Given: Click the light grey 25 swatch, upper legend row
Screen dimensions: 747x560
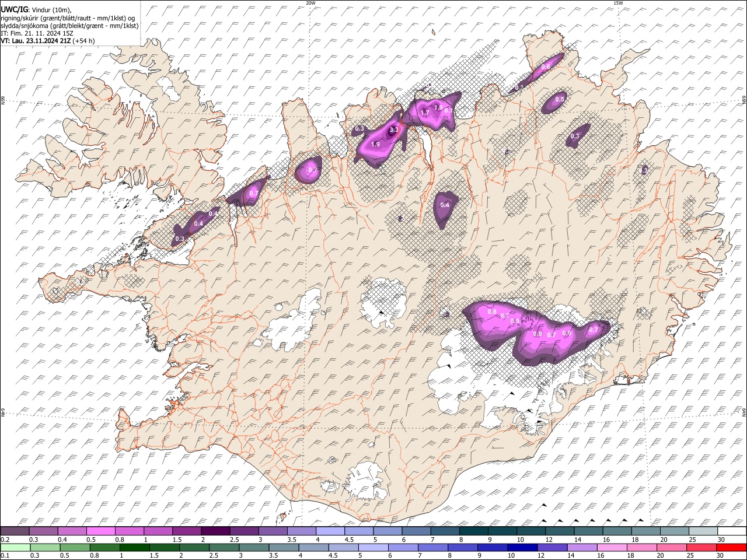Looking at the screenshot, I should pos(703,531).
